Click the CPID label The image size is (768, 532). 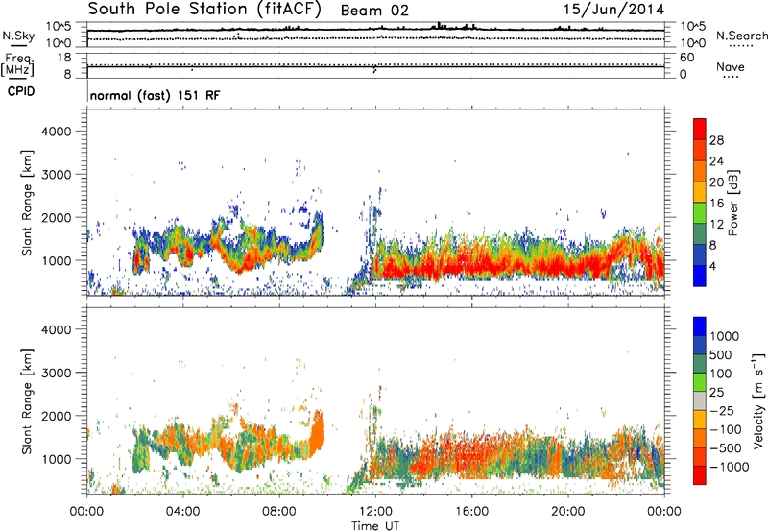pyautogui.click(x=21, y=91)
